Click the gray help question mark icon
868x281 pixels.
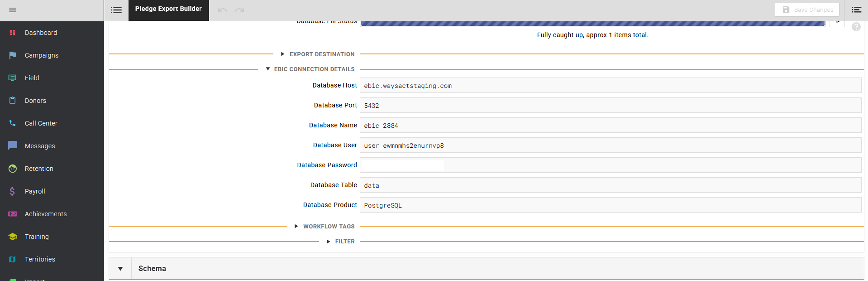(856, 27)
